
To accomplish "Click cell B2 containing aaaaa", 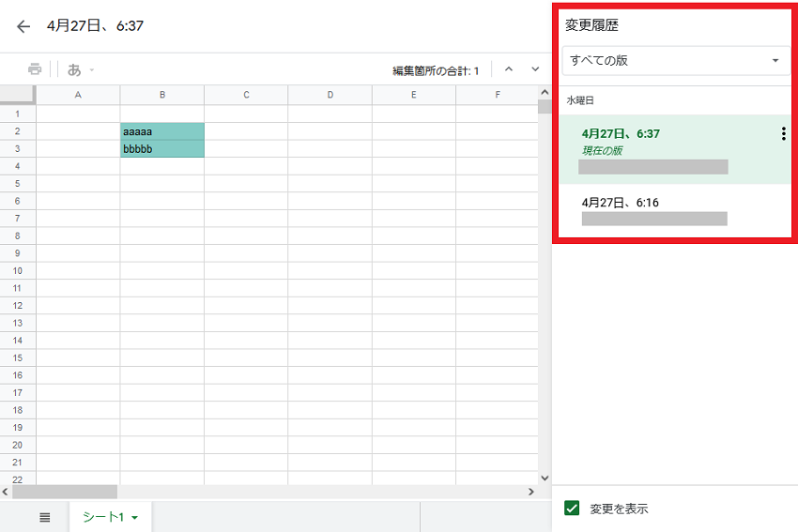I will tap(162, 131).
